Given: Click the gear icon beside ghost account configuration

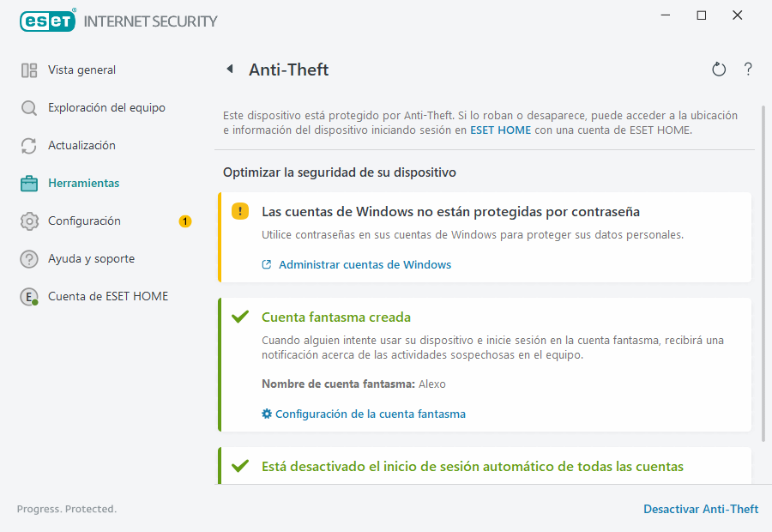Looking at the screenshot, I should 265,413.
